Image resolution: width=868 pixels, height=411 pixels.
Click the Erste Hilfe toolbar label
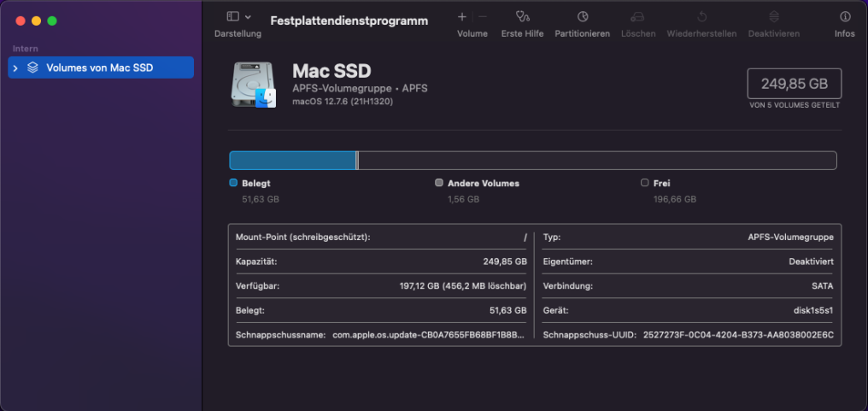pyautogui.click(x=523, y=34)
